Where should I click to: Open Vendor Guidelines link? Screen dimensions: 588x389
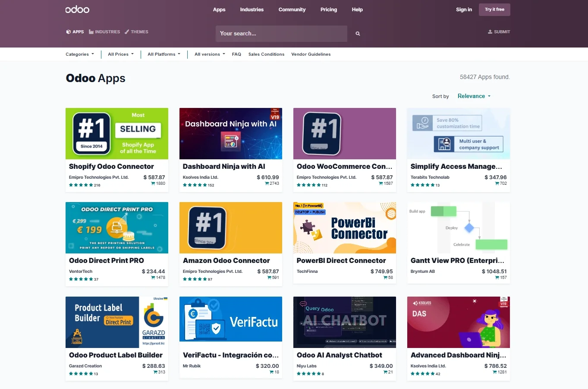pyautogui.click(x=311, y=54)
